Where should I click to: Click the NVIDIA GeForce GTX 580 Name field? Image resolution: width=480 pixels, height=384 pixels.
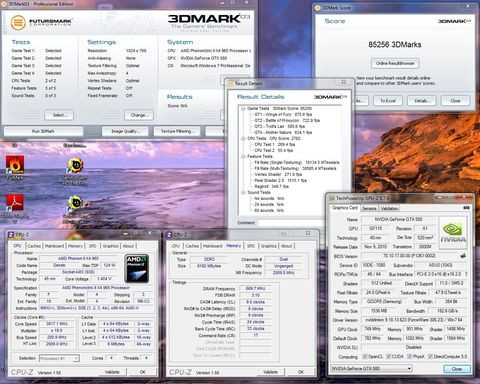coord(399,219)
